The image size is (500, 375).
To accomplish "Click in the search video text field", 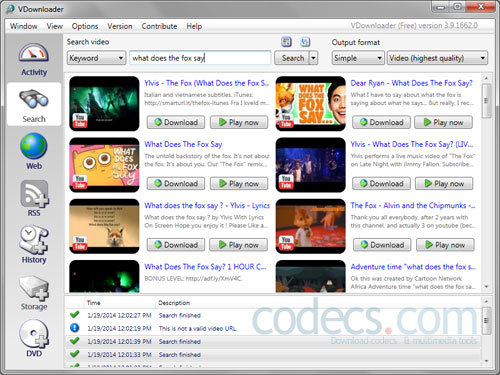I will [x=200, y=58].
